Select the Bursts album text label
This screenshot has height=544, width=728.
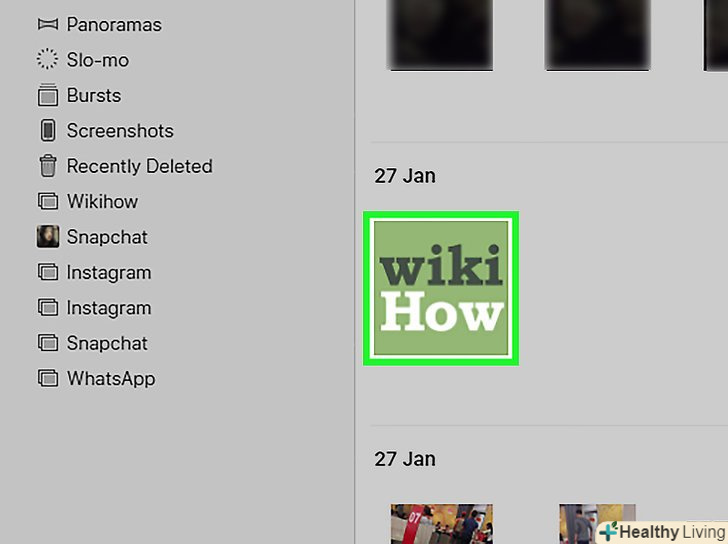coord(94,95)
